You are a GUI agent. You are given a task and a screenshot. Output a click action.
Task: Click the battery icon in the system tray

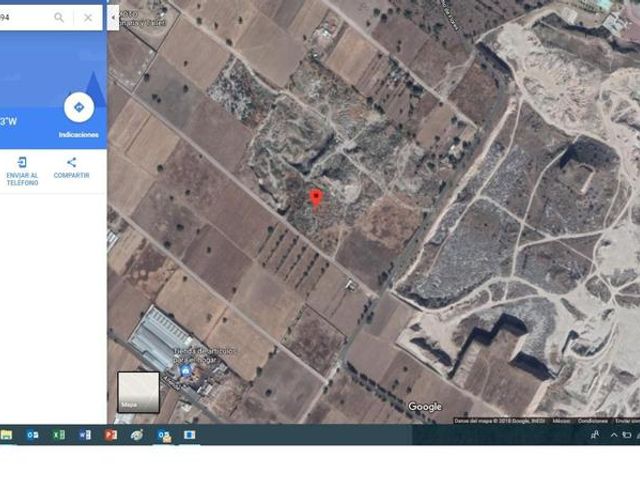tap(626, 435)
